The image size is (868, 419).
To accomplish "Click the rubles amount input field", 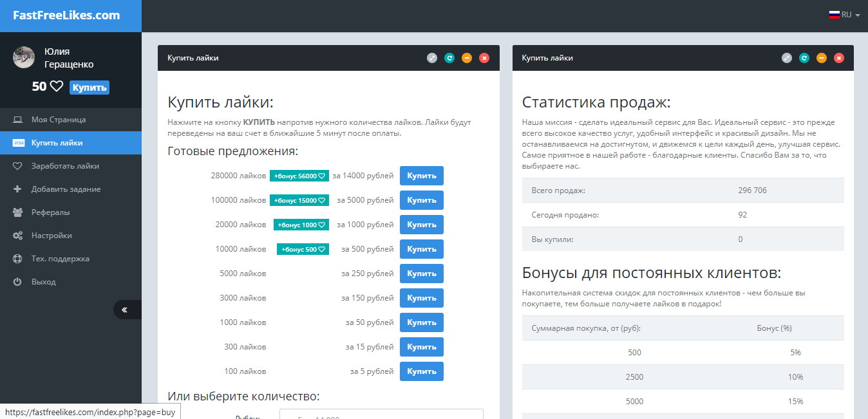I will 380,416.
